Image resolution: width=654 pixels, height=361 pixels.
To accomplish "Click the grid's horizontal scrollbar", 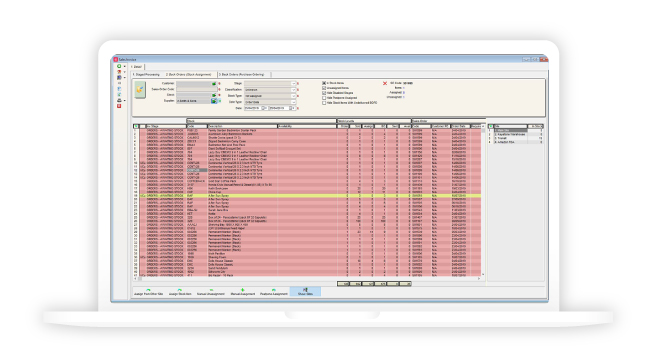I will coord(308,278).
